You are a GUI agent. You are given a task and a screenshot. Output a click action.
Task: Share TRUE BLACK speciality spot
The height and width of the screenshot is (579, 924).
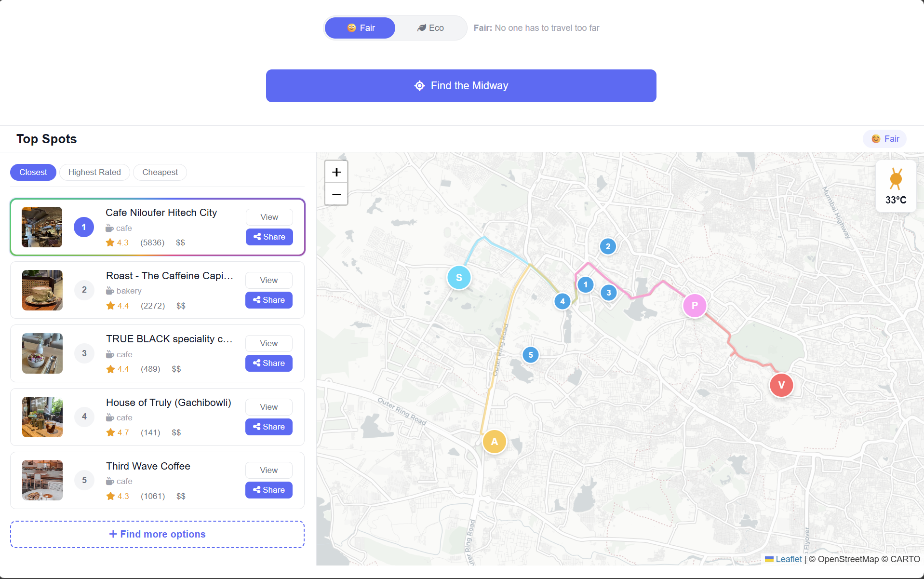tap(269, 363)
